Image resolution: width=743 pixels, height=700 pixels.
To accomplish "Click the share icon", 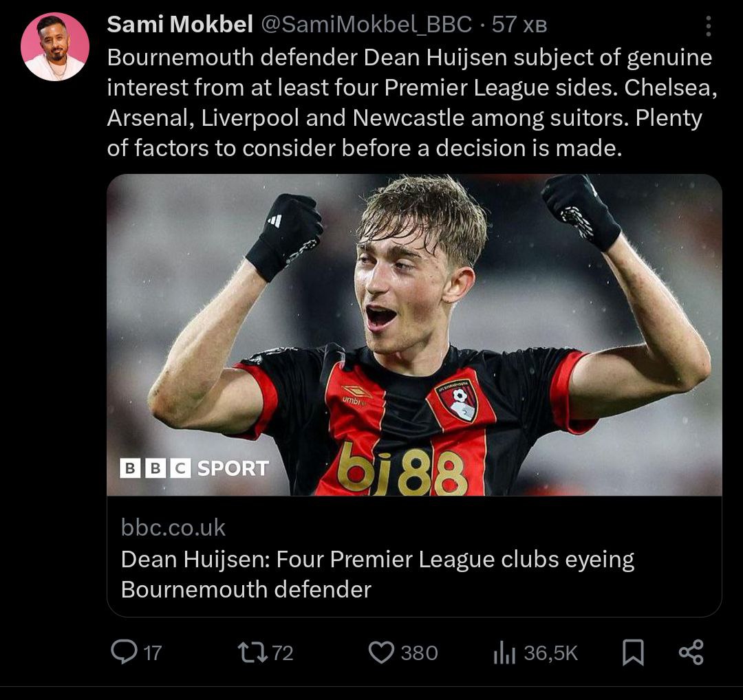I will pyautogui.click(x=691, y=652).
